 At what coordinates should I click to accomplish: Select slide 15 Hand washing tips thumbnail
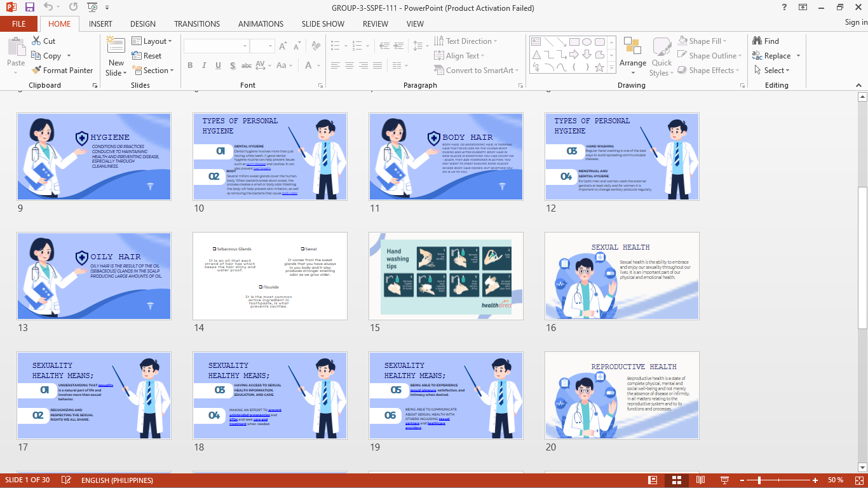coord(446,276)
